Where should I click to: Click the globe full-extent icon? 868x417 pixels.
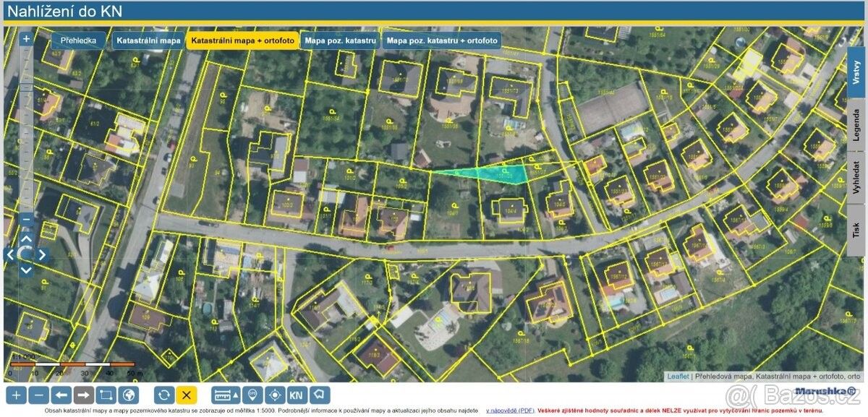click(128, 395)
